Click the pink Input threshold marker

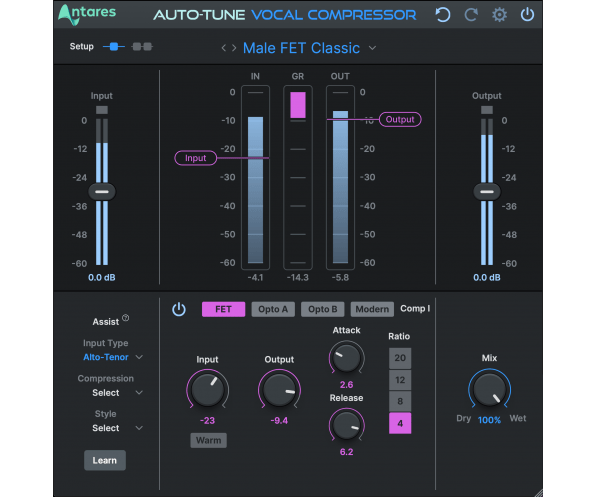(196, 158)
